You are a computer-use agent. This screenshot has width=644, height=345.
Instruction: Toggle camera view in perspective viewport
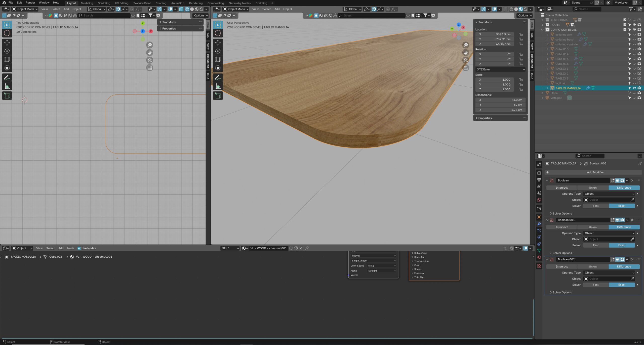pos(466,60)
